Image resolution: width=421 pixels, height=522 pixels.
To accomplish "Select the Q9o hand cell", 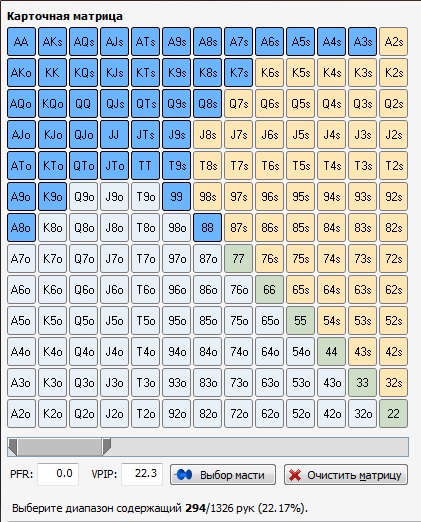I will pos(83,197).
